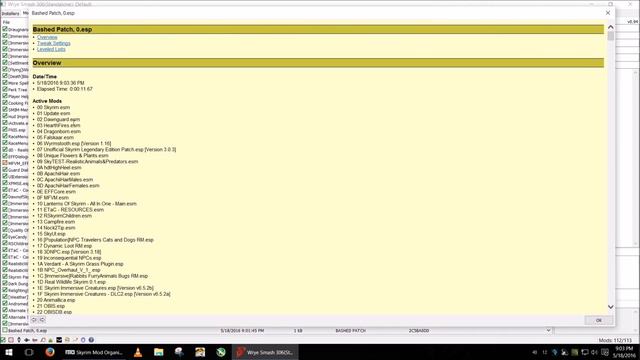Open the action center notifications icon

(605, 352)
